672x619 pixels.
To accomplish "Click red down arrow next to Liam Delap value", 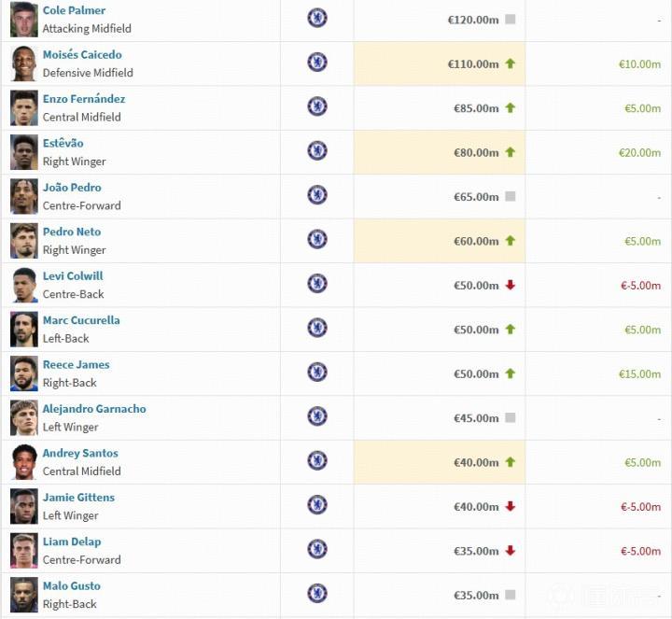I will pos(510,551).
